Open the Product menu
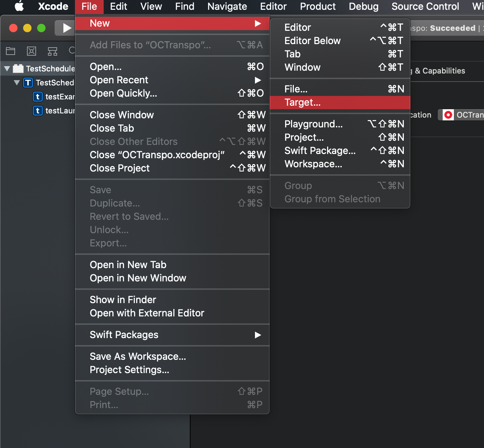 [317, 6]
